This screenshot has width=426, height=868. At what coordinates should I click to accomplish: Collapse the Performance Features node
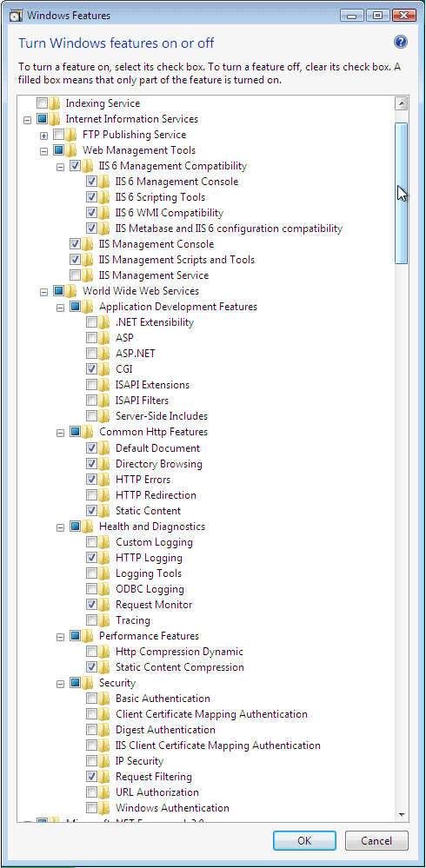tap(60, 637)
